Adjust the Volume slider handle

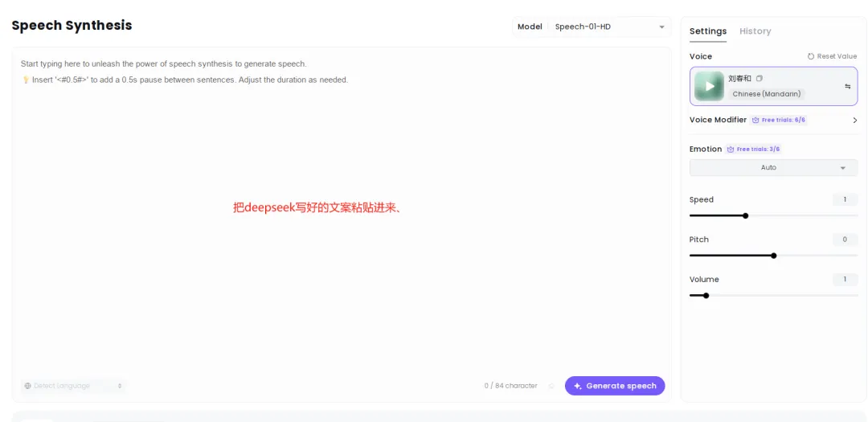(x=706, y=296)
